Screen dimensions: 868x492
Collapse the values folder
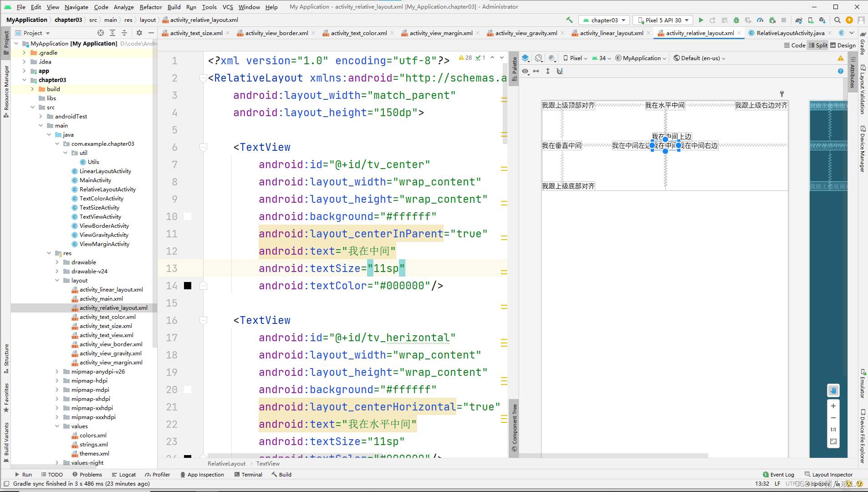[x=57, y=426]
